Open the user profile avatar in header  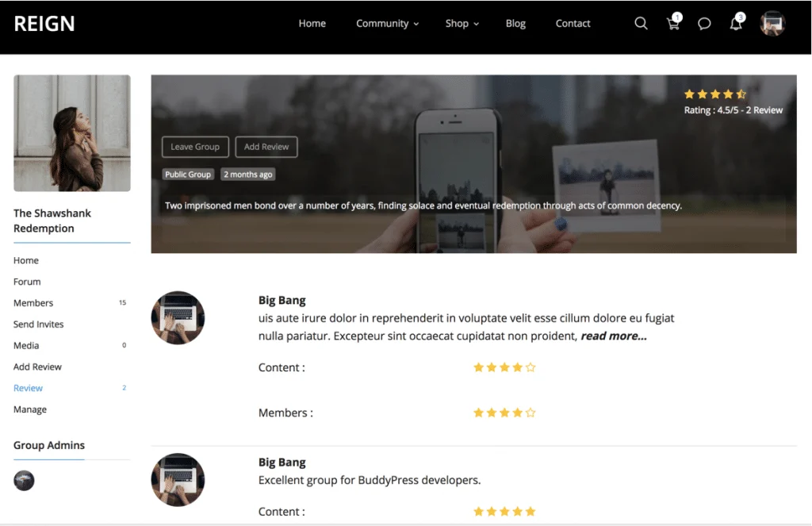pyautogui.click(x=772, y=23)
